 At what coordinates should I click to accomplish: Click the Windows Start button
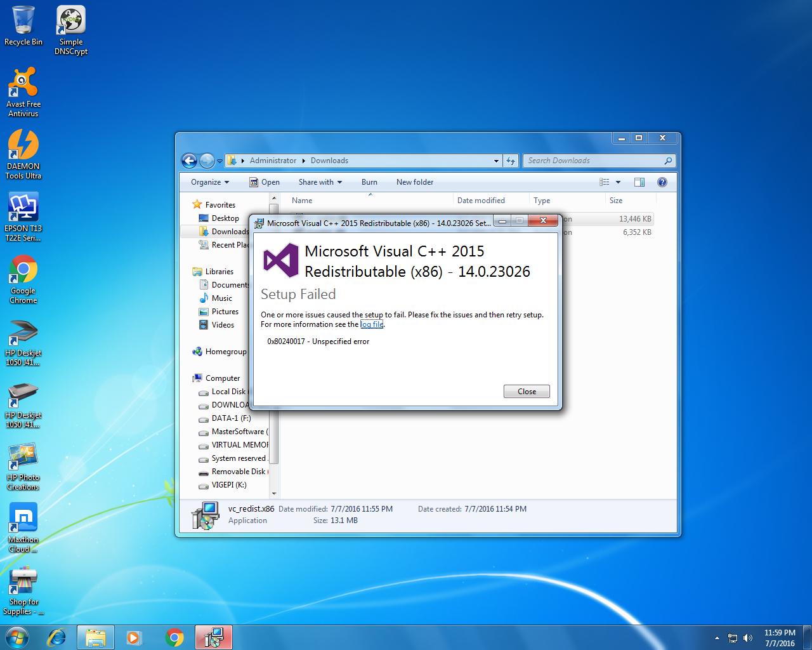click(x=17, y=637)
